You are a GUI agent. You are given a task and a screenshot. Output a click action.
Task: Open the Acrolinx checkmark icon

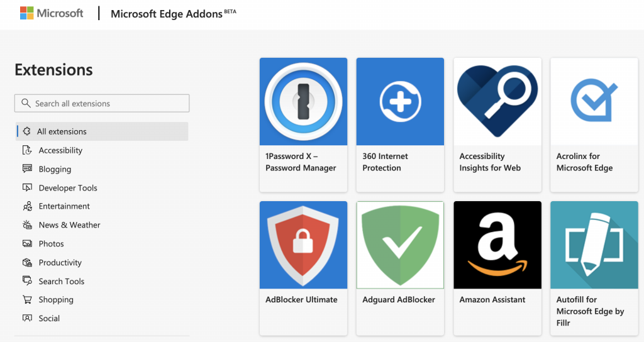tap(594, 101)
